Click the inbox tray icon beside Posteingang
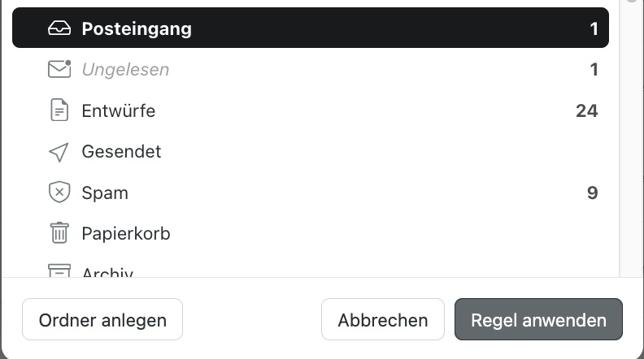Viewport: 644px width, 359px height. point(59,29)
